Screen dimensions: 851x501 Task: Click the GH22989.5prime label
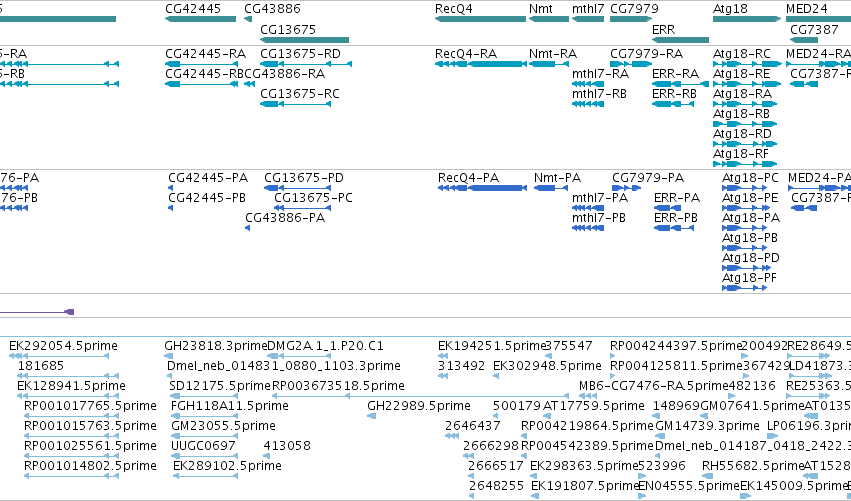tap(418, 406)
